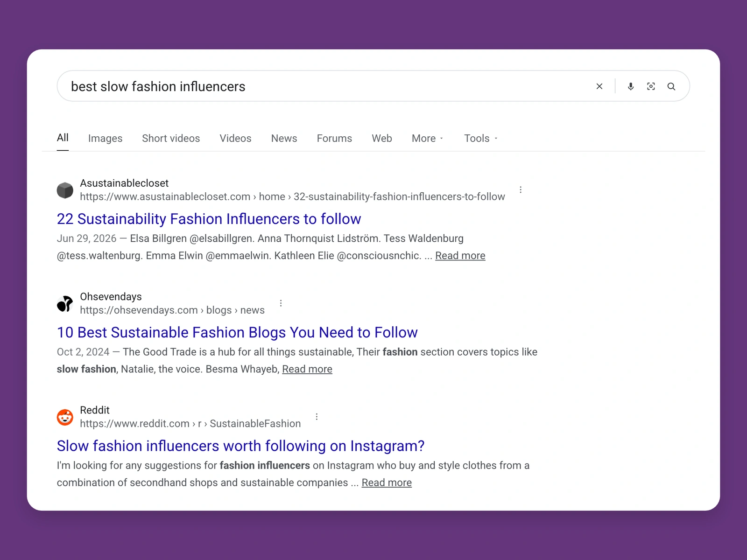Click the Asustainablecloset site favicon
This screenshot has width=747, height=560.
click(x=65, y=190)
